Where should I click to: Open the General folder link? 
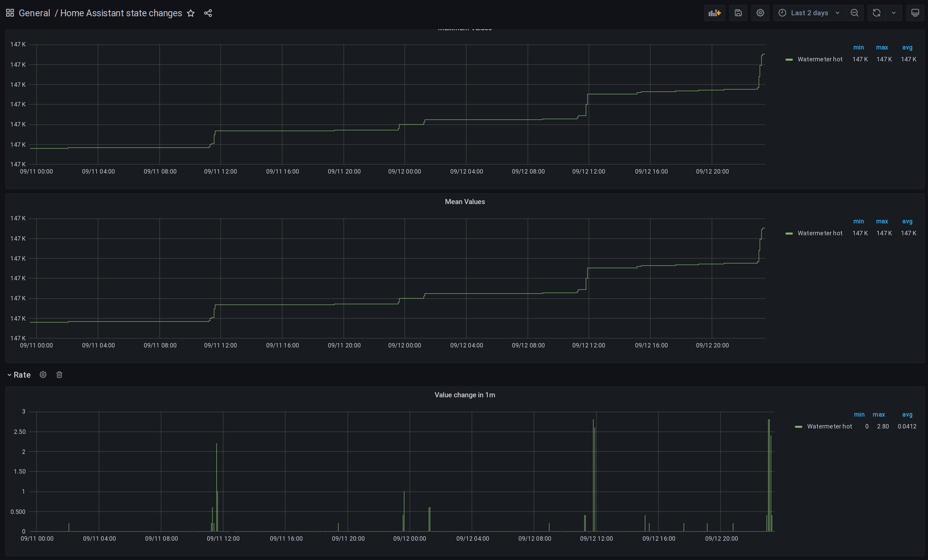(x=34, y=13)
